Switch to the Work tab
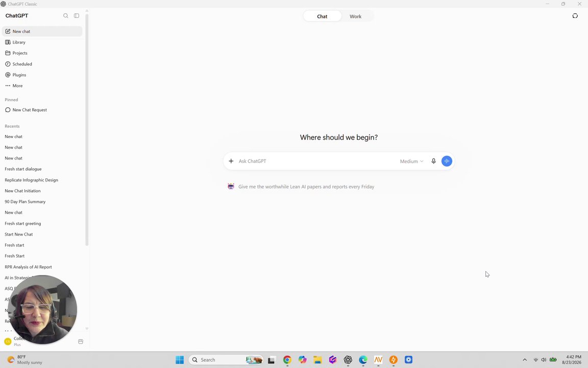The image size is (588, 368). pos(355,16)
